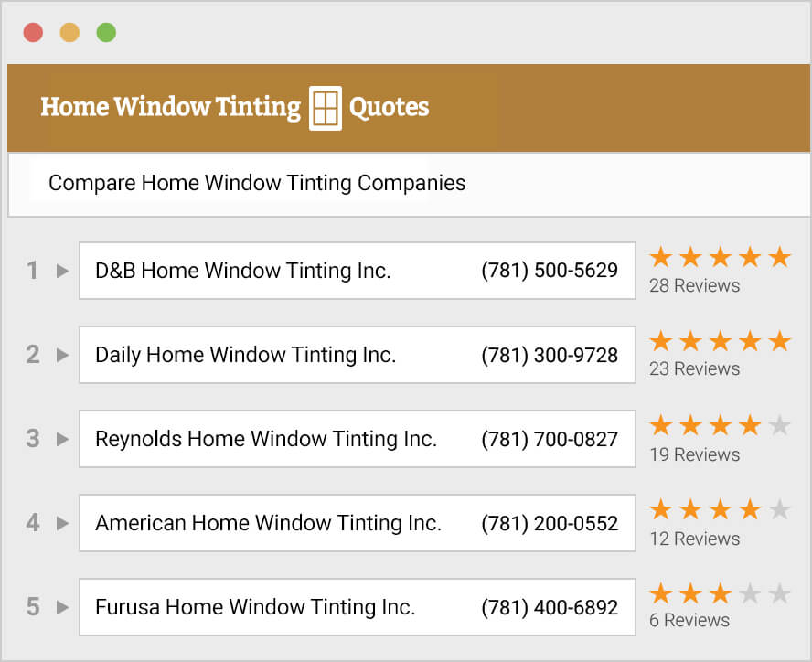Call Furusa number (781) 400-6892

550,607
